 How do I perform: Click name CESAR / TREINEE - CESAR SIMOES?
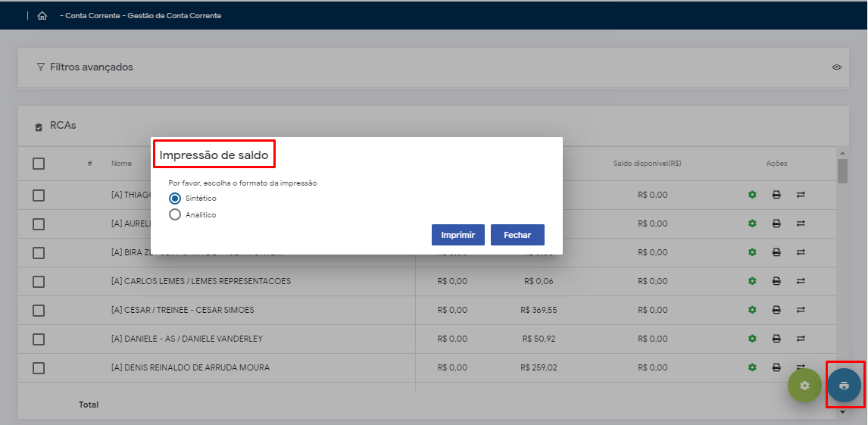click(183, 310)
